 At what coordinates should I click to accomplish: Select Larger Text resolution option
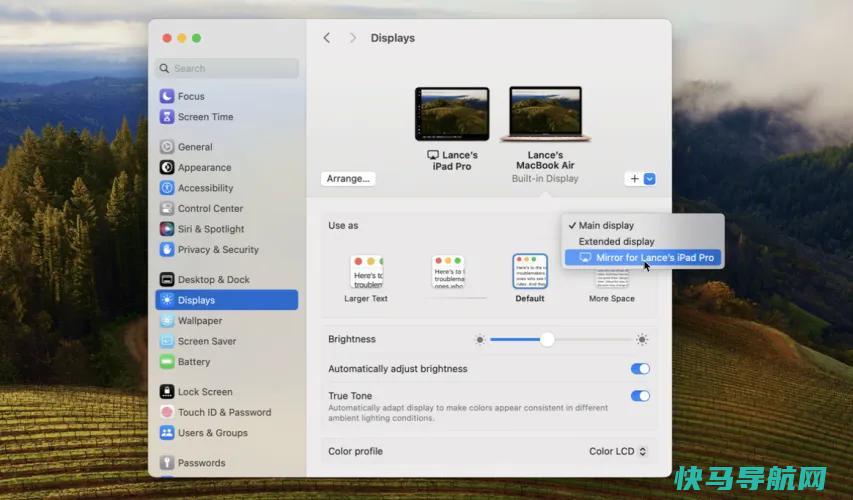coord(366,278)
